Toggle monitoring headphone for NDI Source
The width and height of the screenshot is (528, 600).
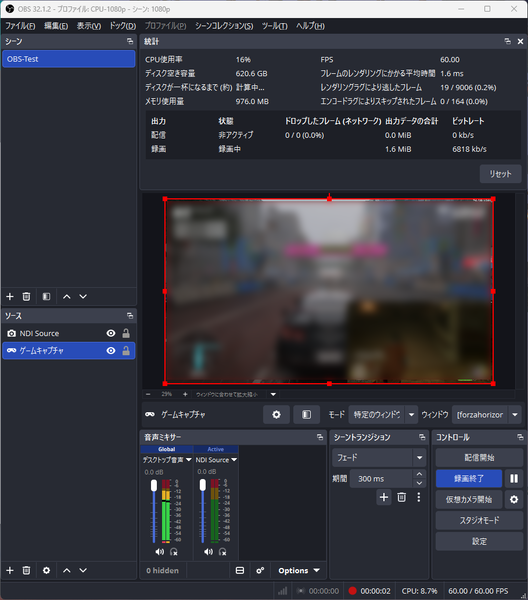tap(223, 552)
